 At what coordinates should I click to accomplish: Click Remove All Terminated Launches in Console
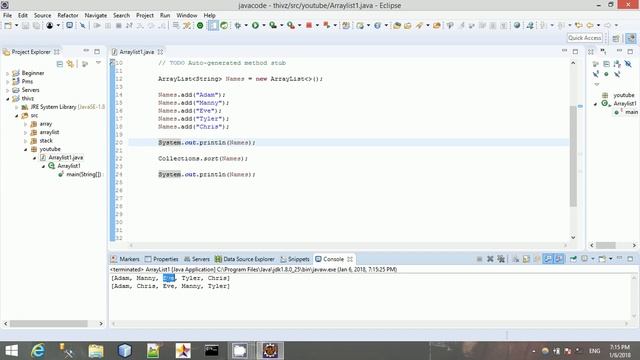coord(501,259)
